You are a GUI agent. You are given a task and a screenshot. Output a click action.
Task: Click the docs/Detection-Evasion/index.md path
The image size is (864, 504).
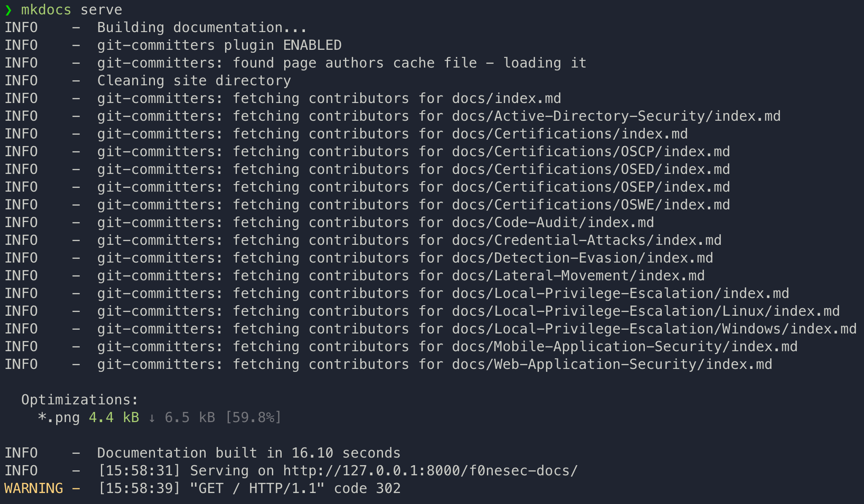pyautogui.click(x=582, y=258)
